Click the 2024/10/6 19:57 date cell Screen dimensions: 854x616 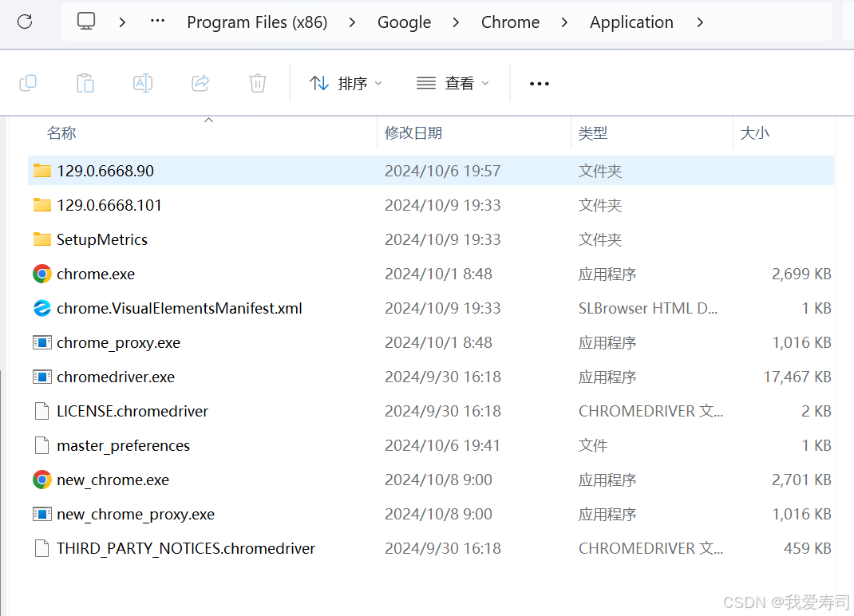pos(443,171)
